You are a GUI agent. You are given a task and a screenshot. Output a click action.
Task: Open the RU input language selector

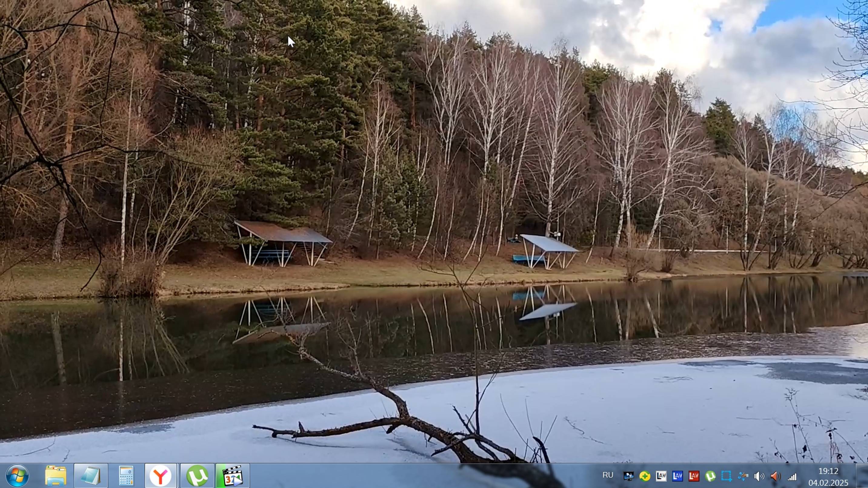[607, 475]
